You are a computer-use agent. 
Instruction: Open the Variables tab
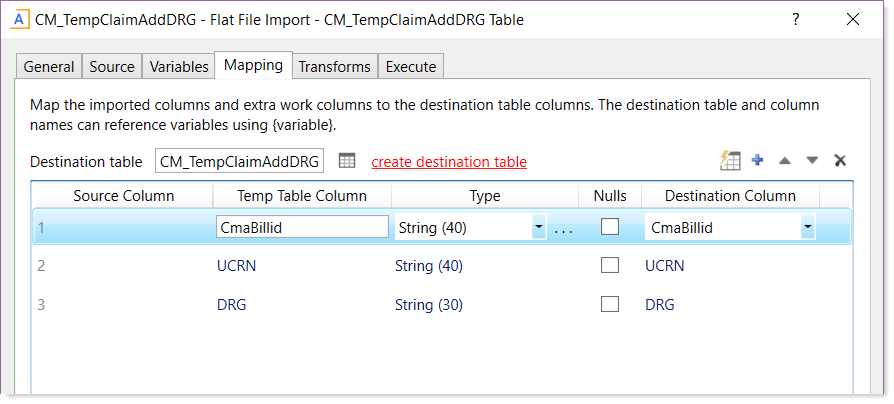pyautogui.click(x=179, y=67)
